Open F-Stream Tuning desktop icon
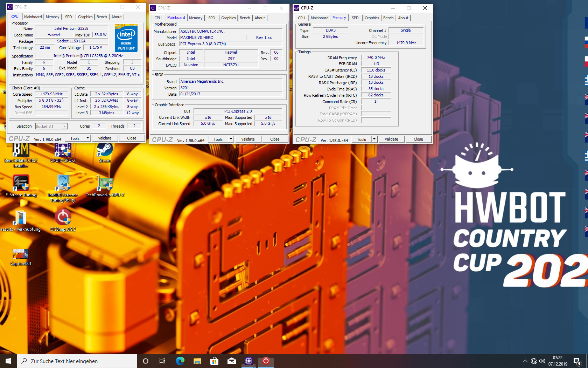The height and width of the screenshot is (368, 588). [x=21, y=186]
